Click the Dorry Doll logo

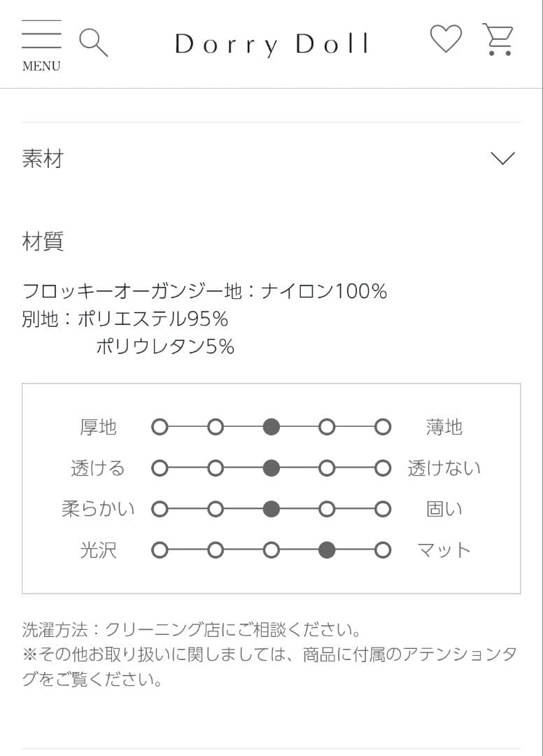pyautogui.click(x=271, y=44)
